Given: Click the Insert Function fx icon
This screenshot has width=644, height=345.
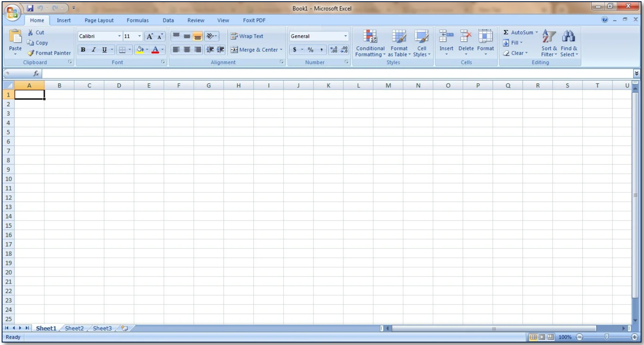Looking at the screenshot, I should coord(36,73).
